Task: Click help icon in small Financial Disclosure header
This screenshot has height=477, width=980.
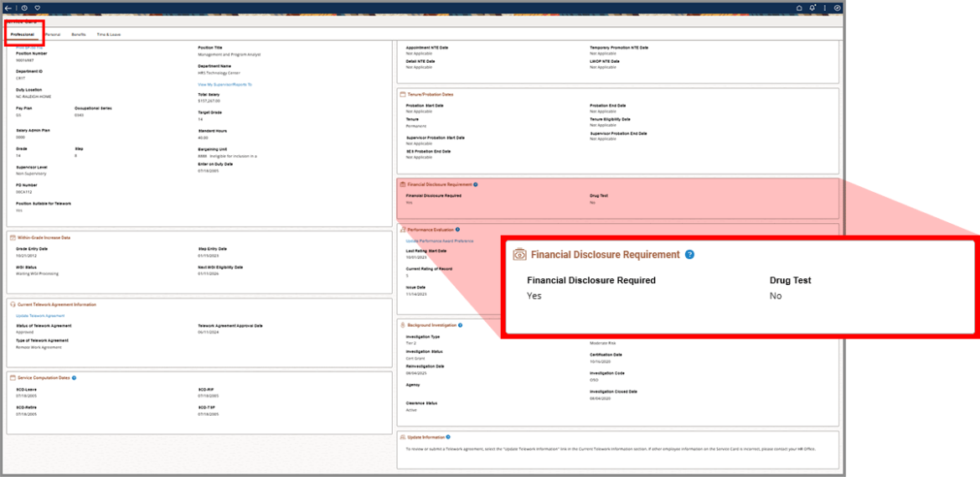Action: (x=475, y=184)
